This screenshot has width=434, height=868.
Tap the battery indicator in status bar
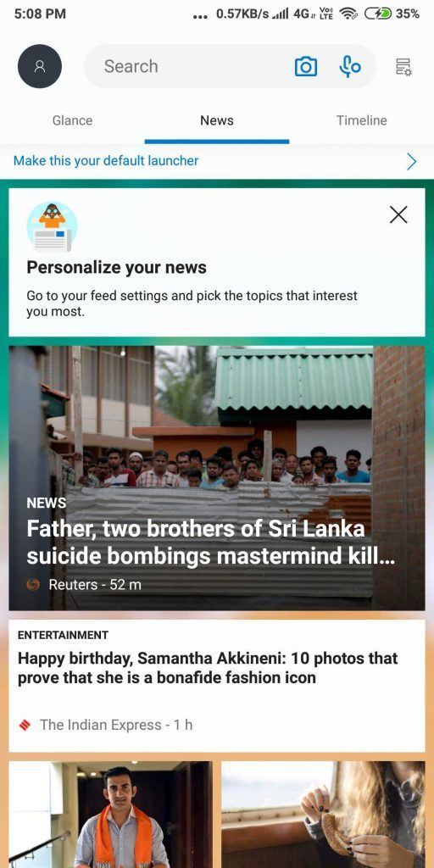(378, 14)
